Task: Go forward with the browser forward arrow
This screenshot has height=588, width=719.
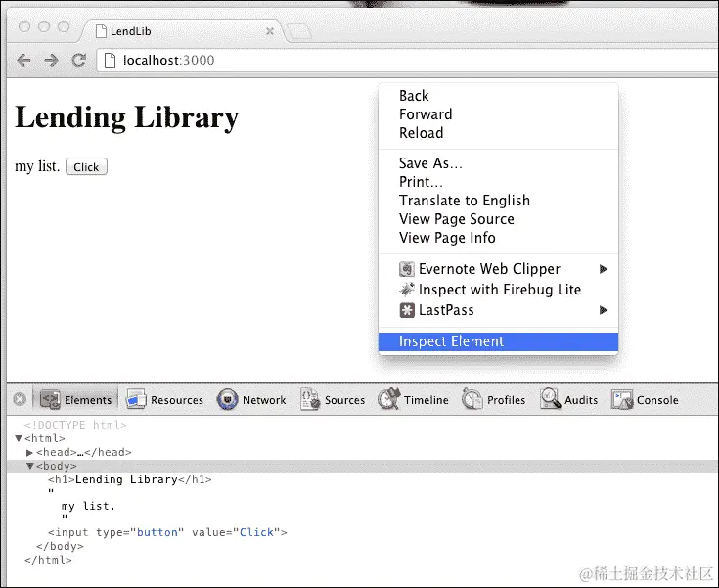Action: click(x=51, y=60)
